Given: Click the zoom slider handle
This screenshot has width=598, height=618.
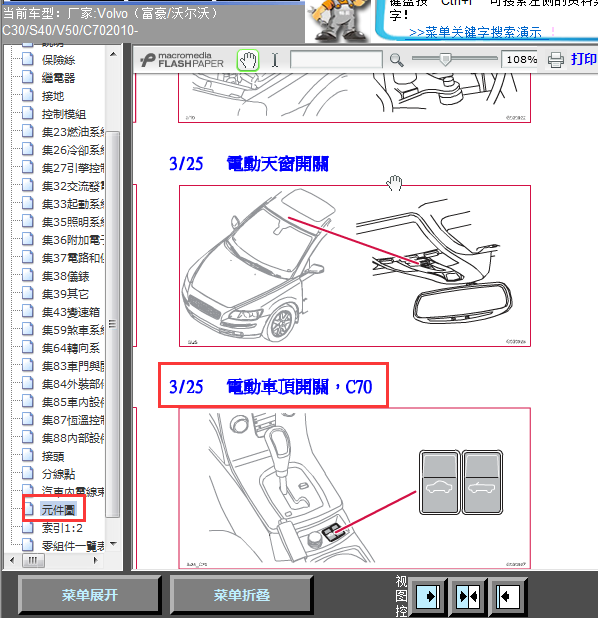Looking at the screenshot, I should coord(445,60).
